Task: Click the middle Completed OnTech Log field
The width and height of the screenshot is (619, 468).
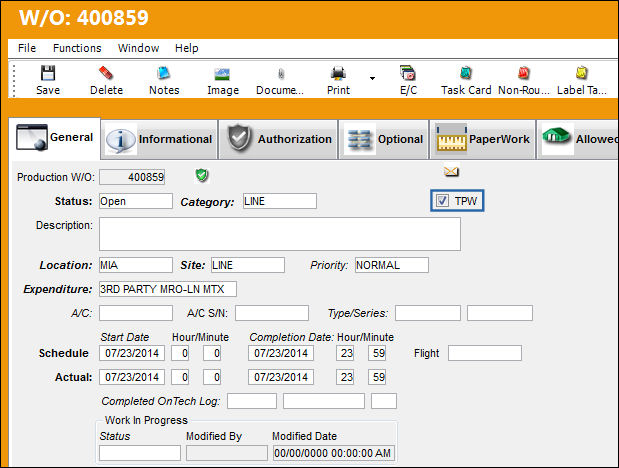Action: 324,401
